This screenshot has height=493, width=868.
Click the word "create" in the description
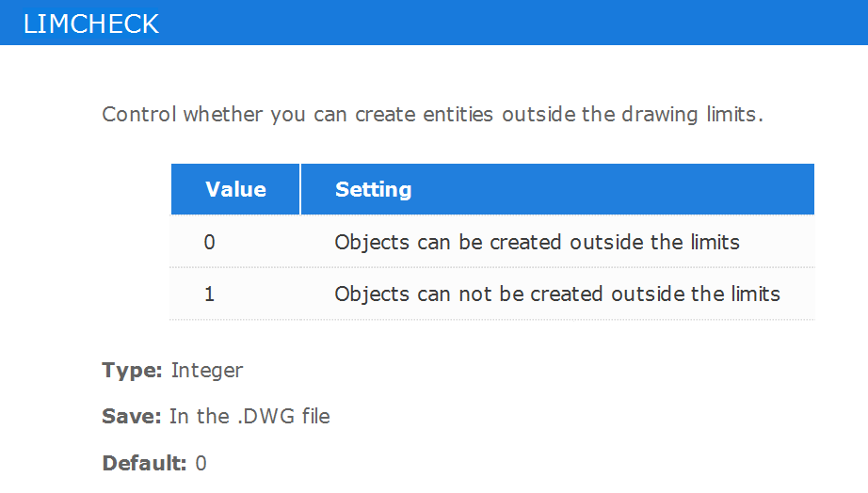coord(385,114)
